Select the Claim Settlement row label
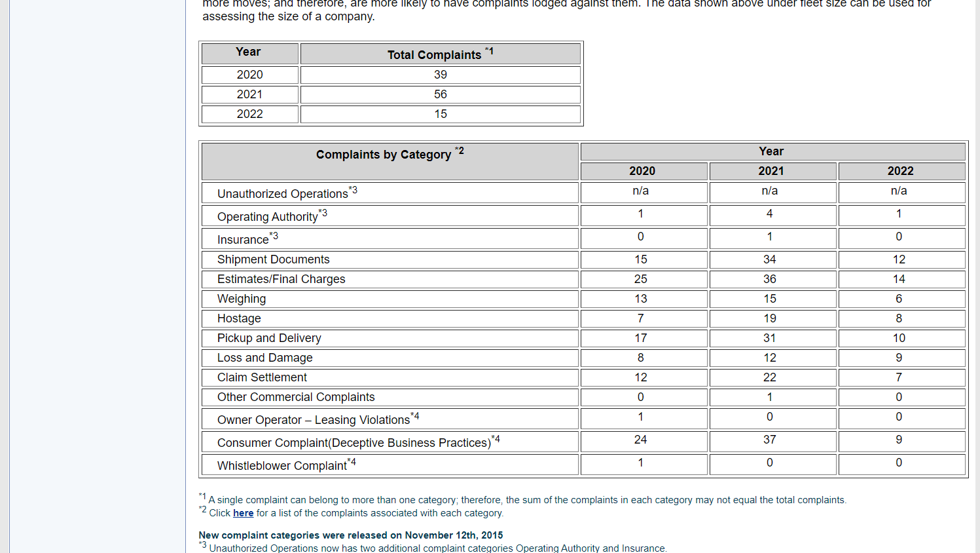The image size is (980, 553). coord(262,377)
